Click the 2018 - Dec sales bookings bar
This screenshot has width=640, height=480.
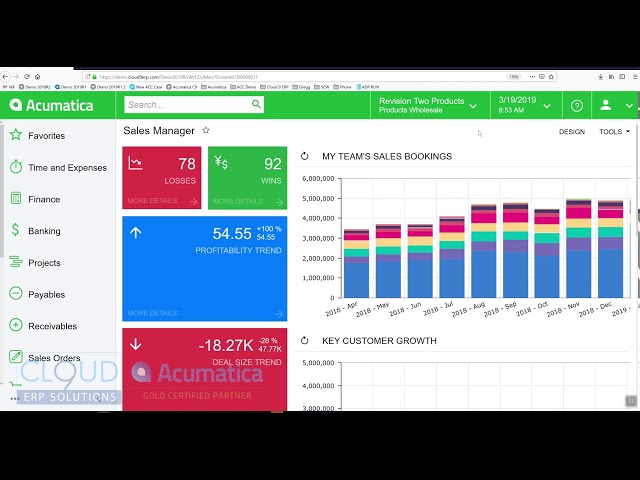point(611,249)
